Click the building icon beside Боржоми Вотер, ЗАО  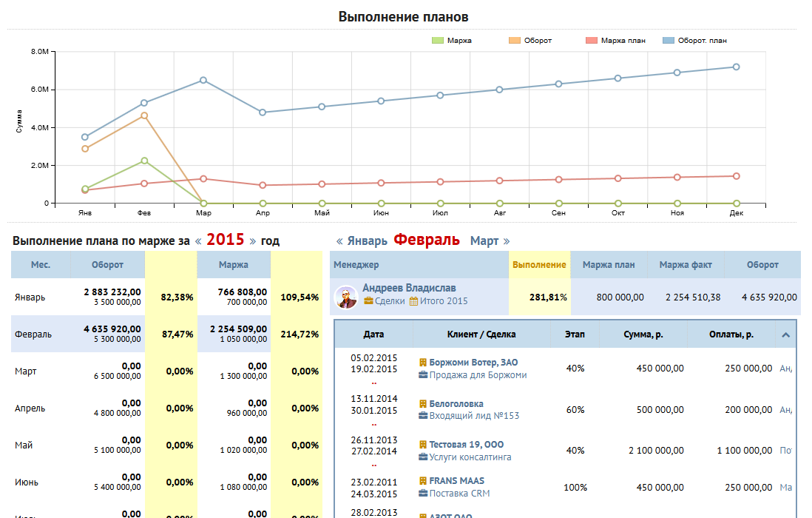423,363
